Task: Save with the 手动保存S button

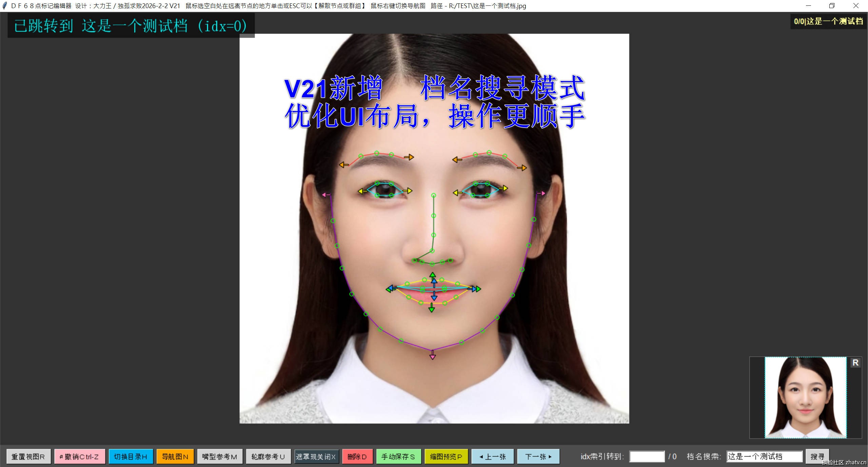Action: coord(398,456)
